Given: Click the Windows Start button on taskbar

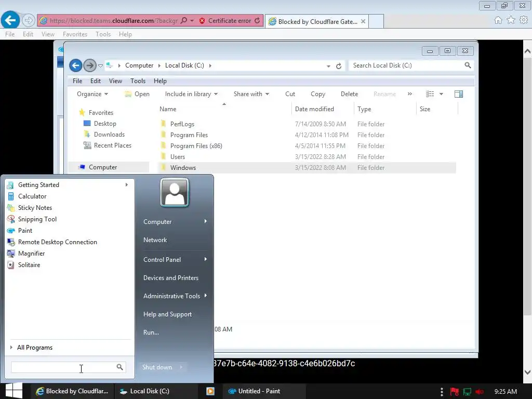Looking at the screenshot, I should (14, 391).
